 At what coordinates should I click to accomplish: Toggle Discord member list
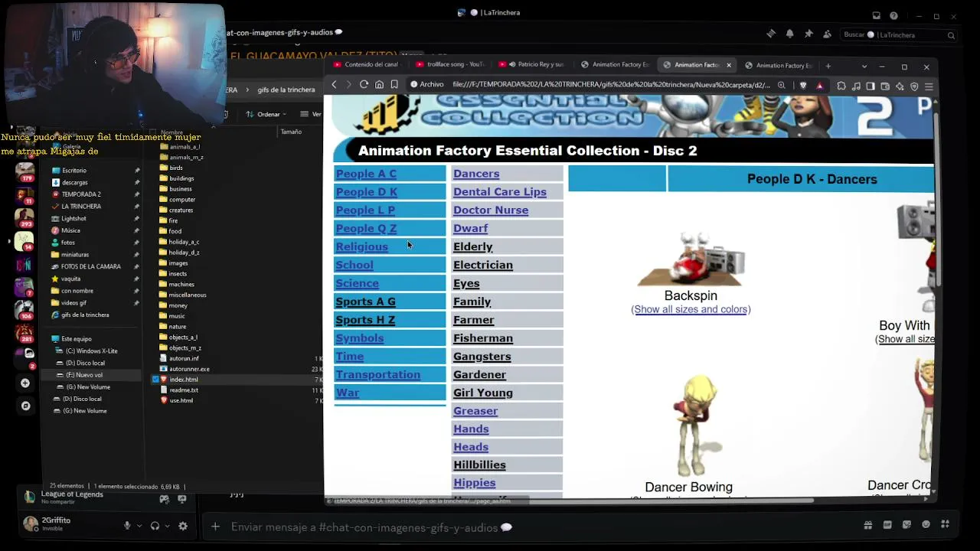tap(827, 34)
